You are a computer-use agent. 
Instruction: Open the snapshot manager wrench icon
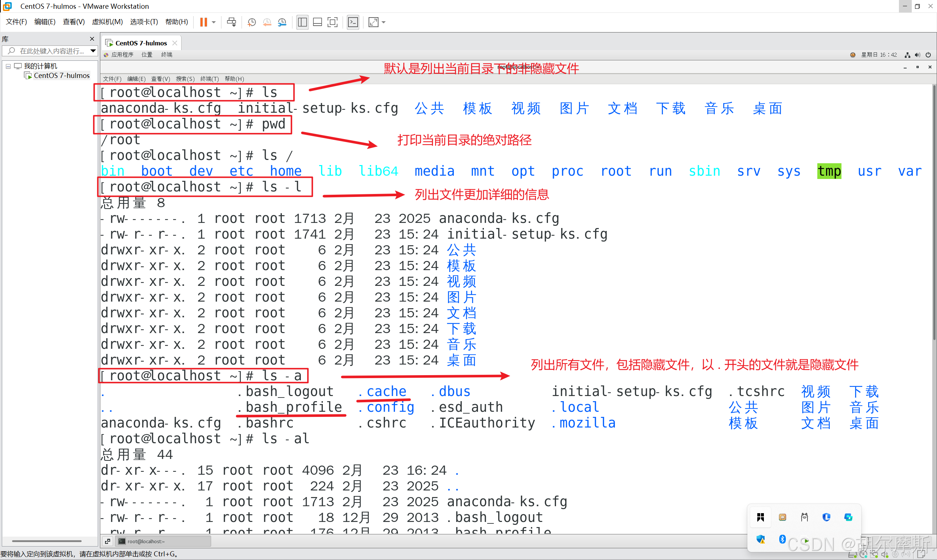coord(282,22)
